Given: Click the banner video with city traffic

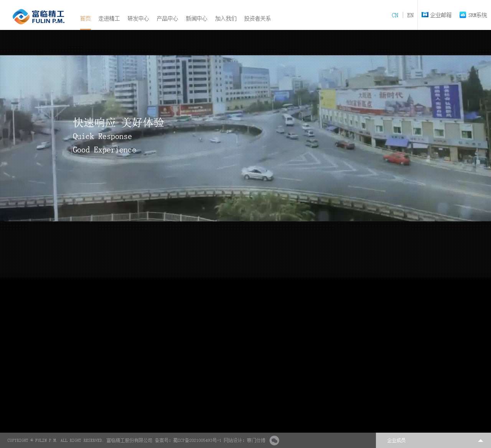Looking at the screenshot, I should pyautogui.click(x=245, y=138).
